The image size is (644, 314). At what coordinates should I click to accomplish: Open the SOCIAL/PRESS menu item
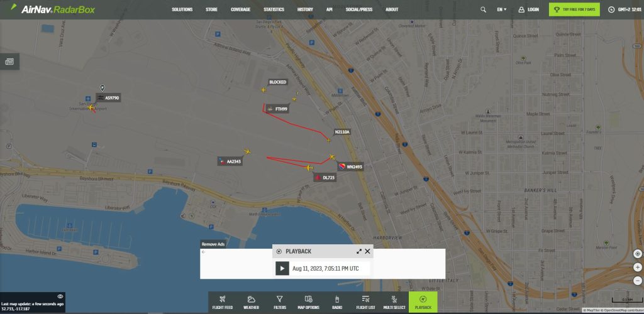pos(359,9)
